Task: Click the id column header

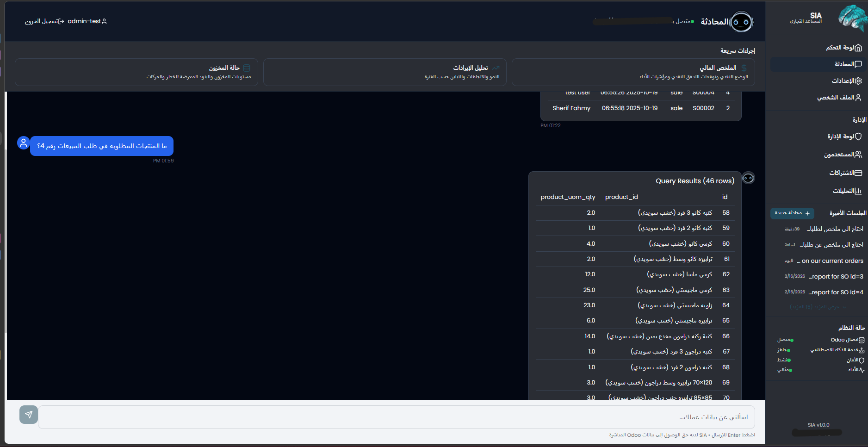Action: point(725,197)
